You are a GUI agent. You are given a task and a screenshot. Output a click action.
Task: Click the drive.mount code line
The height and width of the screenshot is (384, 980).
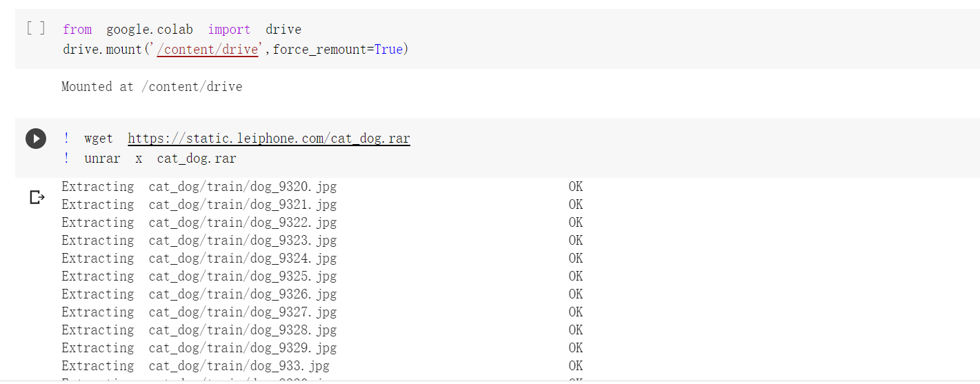tap(235, 50)
